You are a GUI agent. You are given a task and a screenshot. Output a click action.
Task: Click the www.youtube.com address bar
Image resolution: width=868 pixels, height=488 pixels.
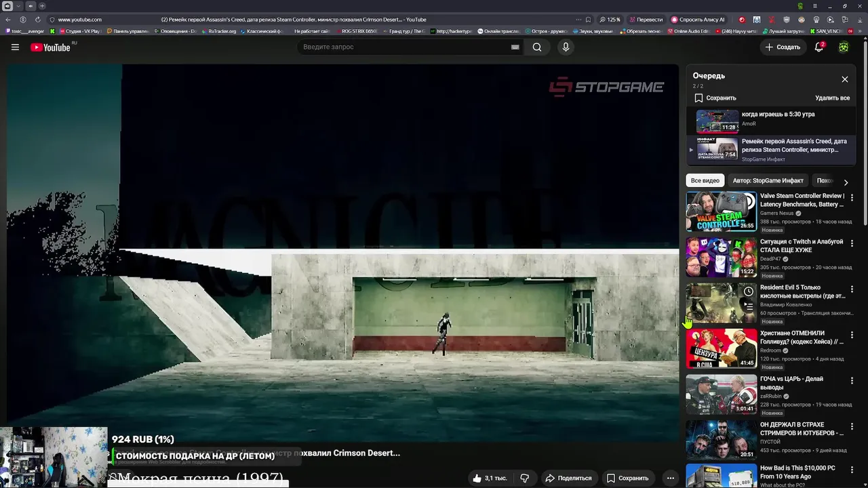coord(79,20)
